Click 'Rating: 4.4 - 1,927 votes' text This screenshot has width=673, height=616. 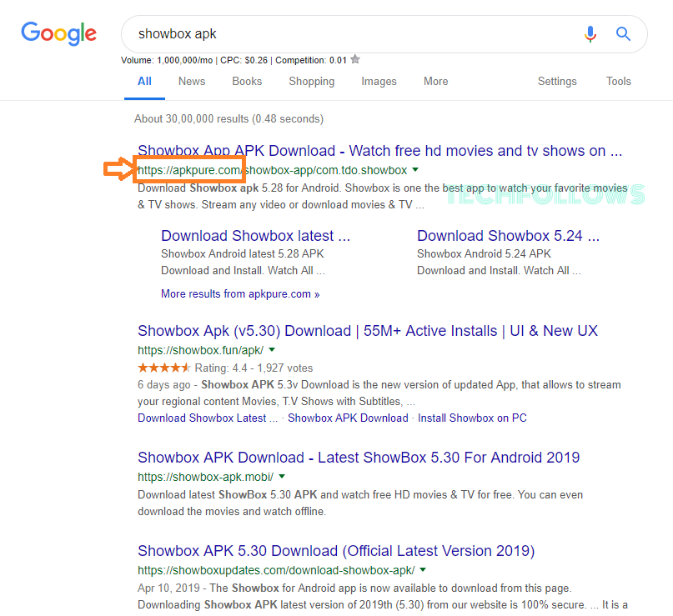click(x=254, y=368)
